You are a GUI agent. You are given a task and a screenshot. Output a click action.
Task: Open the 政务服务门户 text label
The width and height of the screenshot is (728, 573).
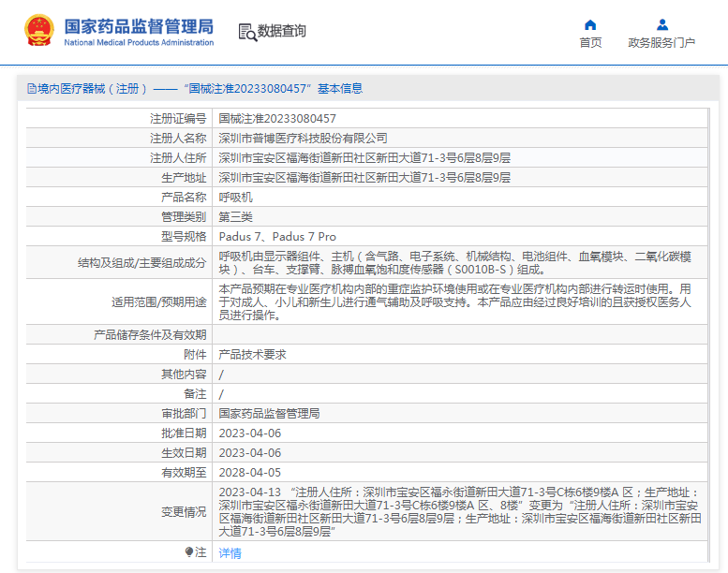coord(661,43)
